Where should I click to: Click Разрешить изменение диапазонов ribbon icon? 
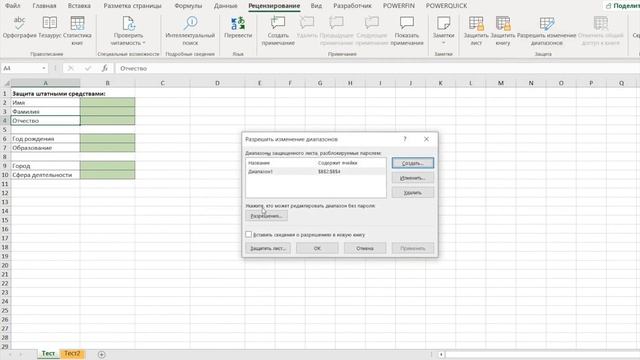(x=547, y=31)
